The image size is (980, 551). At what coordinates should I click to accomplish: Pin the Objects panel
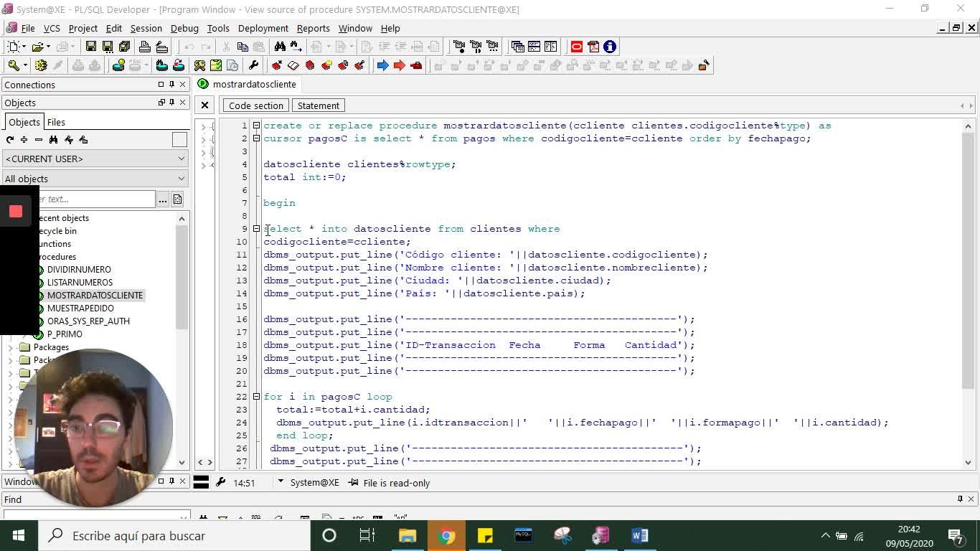coord(171,103)
